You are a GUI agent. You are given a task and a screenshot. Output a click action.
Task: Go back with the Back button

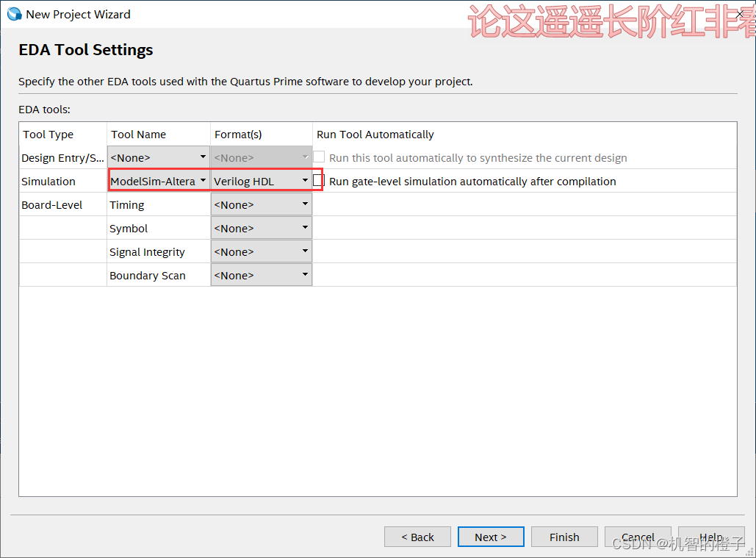pos(417,537)
